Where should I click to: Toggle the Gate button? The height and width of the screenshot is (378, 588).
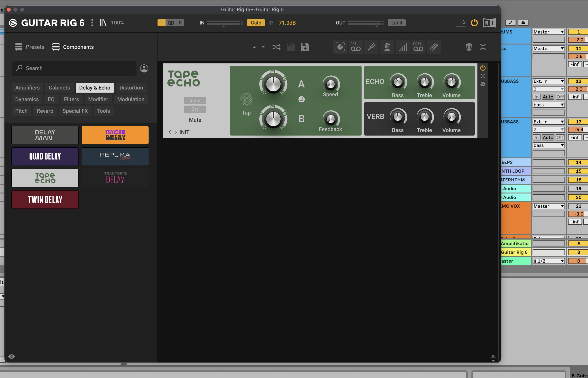tap(256, 23)
